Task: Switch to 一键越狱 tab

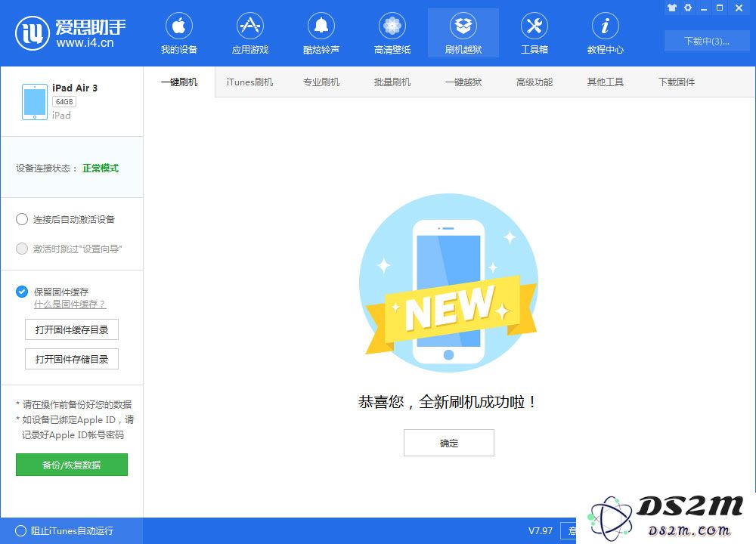Action: pyautogui.click(x=463, y=82)
